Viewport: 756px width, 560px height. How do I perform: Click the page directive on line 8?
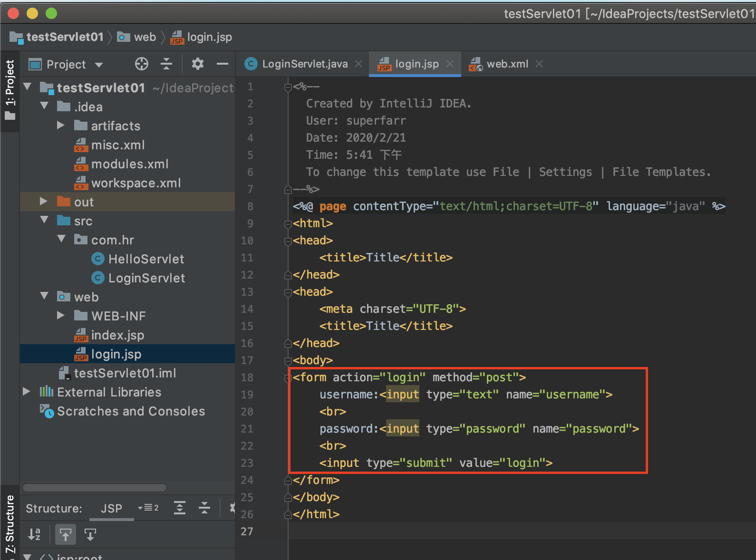pyautogui.click(x=509, y=206)
